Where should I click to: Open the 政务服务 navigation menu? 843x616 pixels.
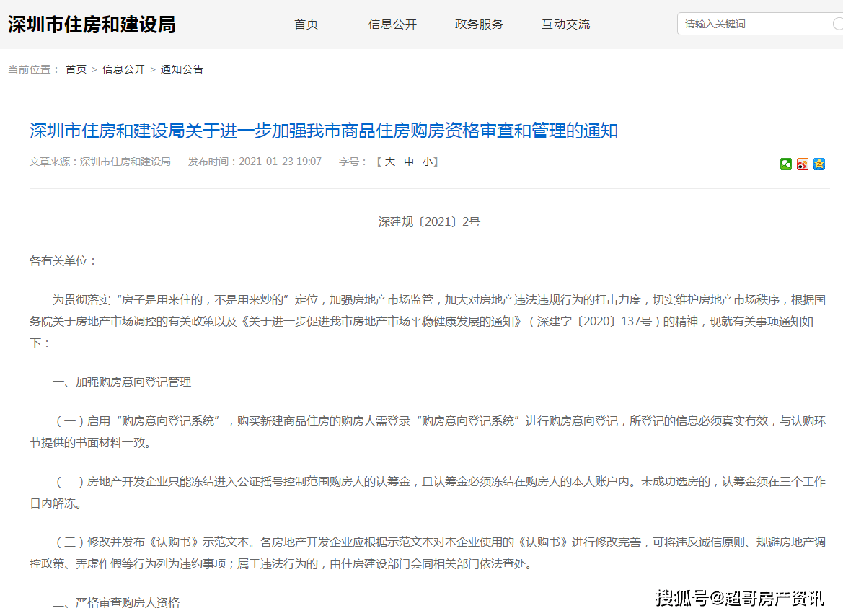(x=479, y=23)
